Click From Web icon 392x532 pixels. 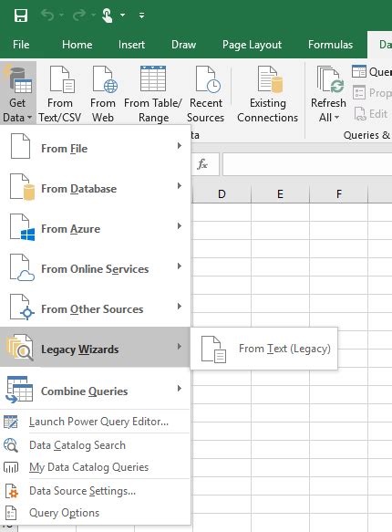click(x=105, y=79)
